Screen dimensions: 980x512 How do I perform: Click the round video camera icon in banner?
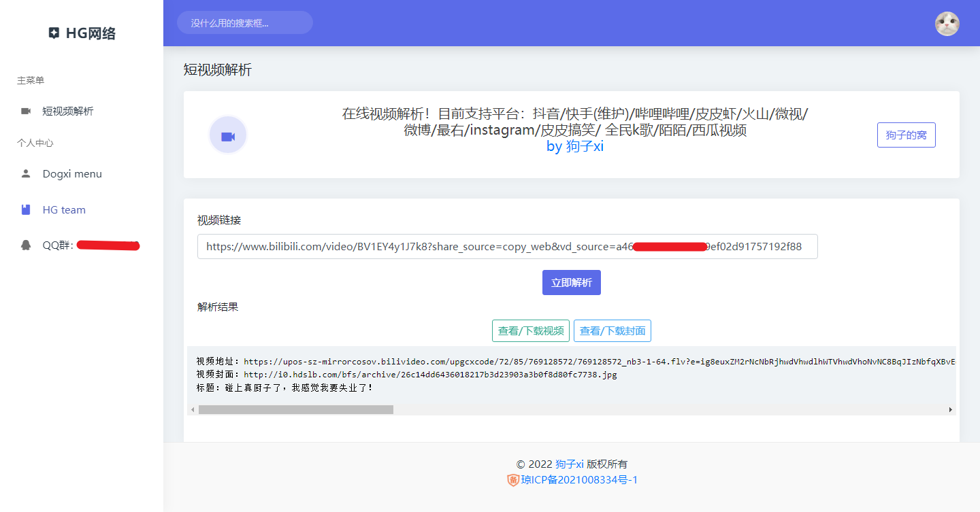[x=228, y=135]
